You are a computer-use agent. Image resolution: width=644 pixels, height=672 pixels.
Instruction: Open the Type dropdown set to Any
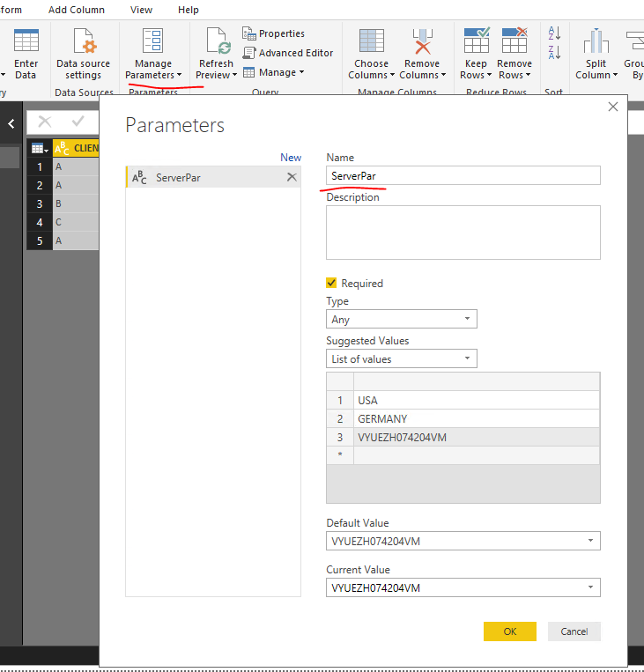[402, 319]
